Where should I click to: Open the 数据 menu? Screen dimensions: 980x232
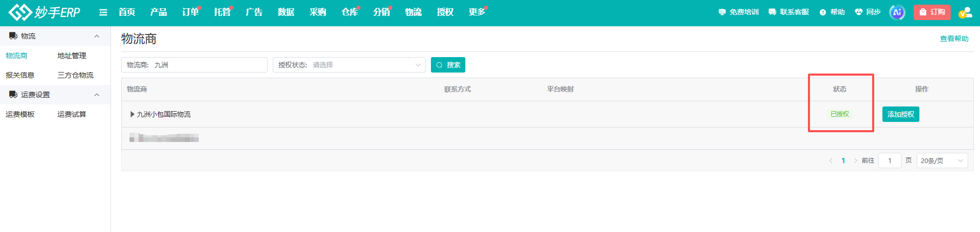tap(286, 12)
